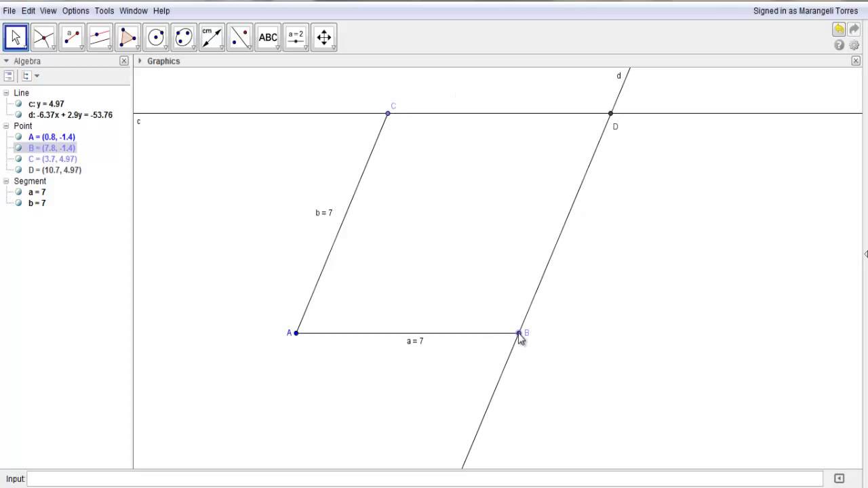Image resolution: width=868 pixels, height=488 pixels.
Task: Collapse the Line tree group
Action: (x=6, y=93)
